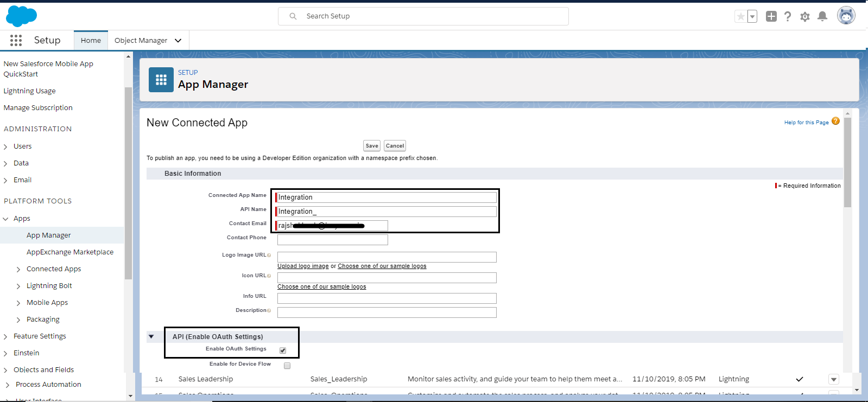The image size is (868, 402).
Task: Switch to the Object Manager tab
Action: pyautogui.click(x=141, y=40)
